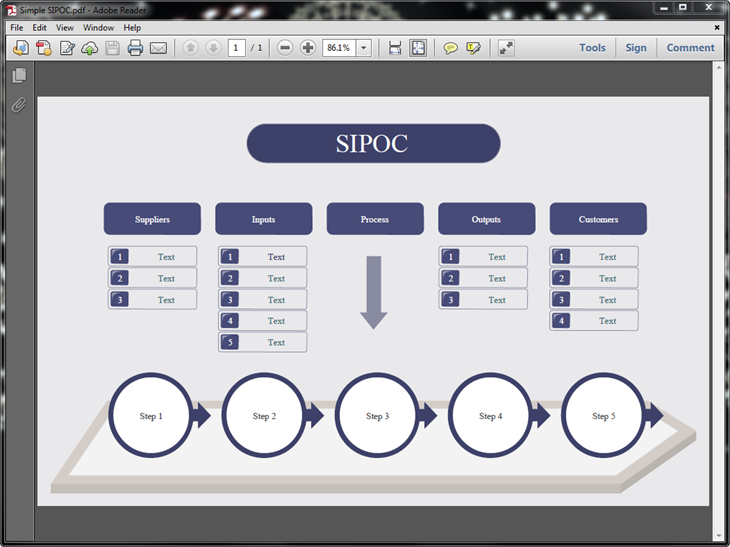Click the total pages label '/ 1'
Viewport: 730px width, 547px height.
[x=257, y=47]
